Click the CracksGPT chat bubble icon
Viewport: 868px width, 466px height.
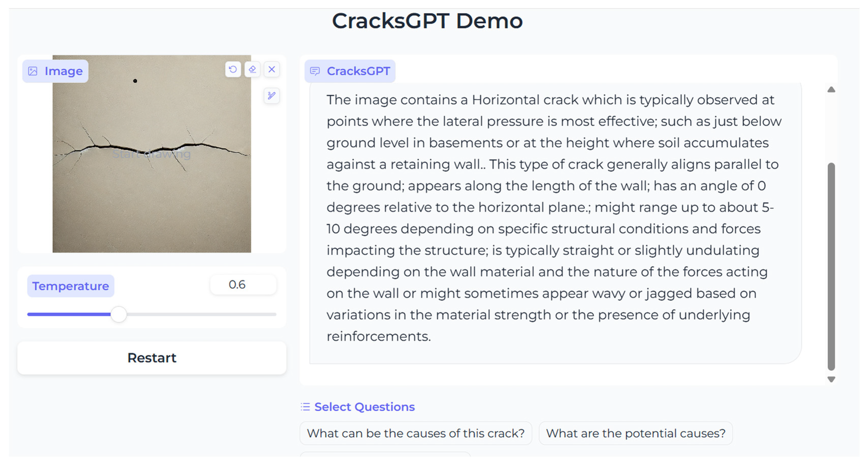click(315, 71)
